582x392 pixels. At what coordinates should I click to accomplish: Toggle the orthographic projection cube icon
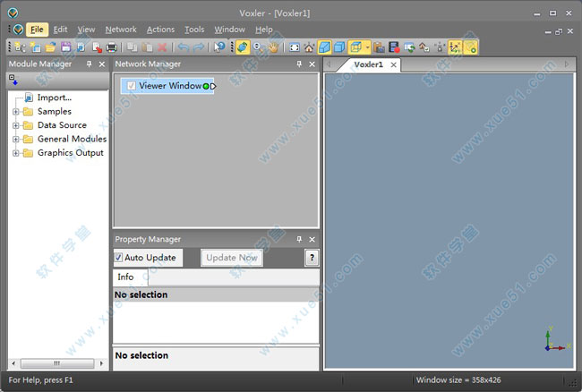(339, 47)
